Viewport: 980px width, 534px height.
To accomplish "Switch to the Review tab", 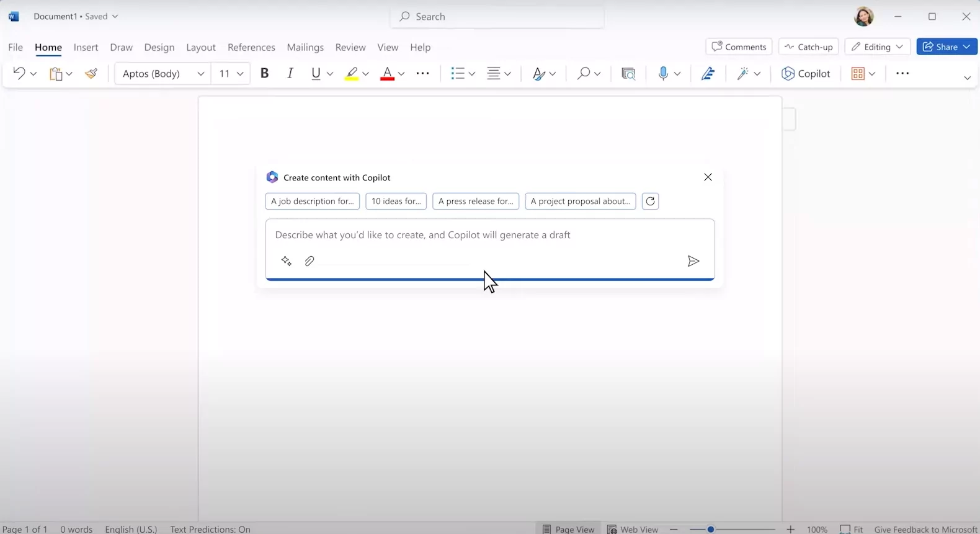I will (x=350, y=47).
